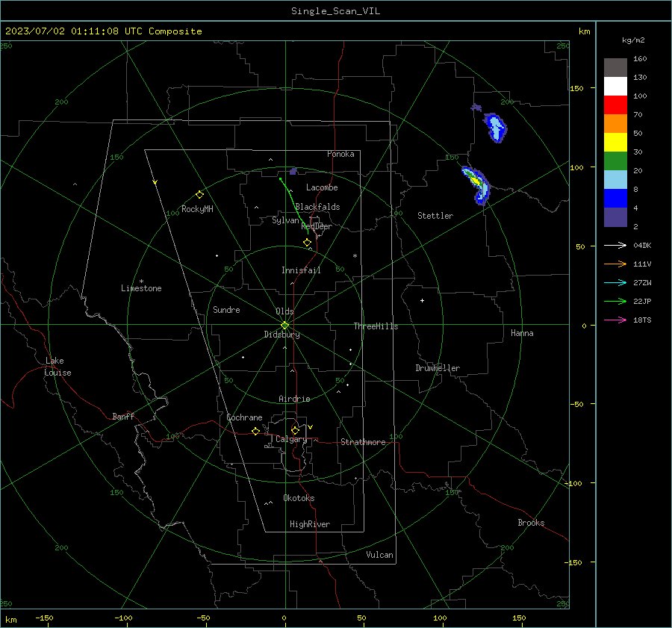672x628 pixels.
Task: Click the Innisfail town label
Action: point(301,270)
